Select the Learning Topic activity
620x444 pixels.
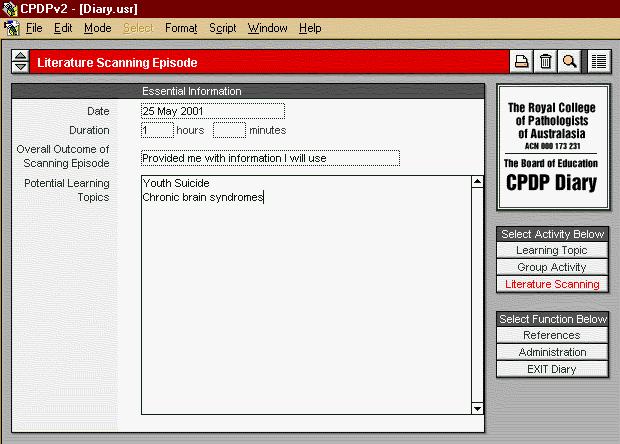pos(552,250)
